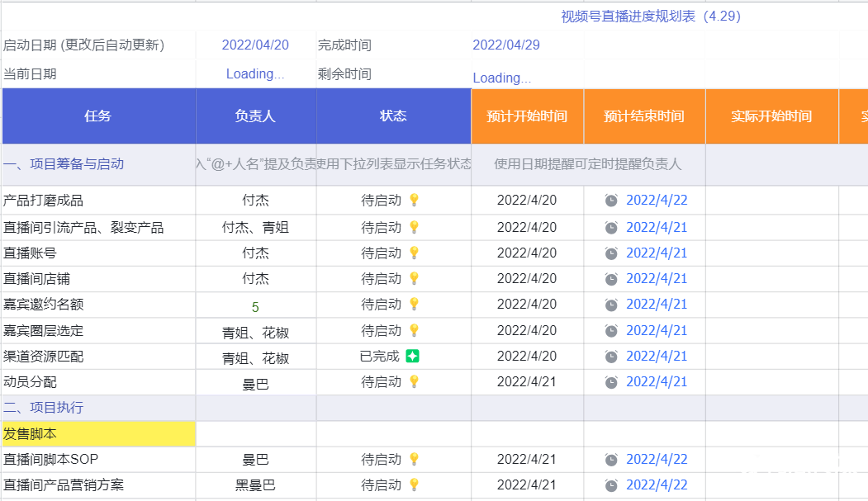Click the 2022/4/22 end date for 产品打磨成品
The height and width of the screenshot is (501, 868).
coord(657,201)
